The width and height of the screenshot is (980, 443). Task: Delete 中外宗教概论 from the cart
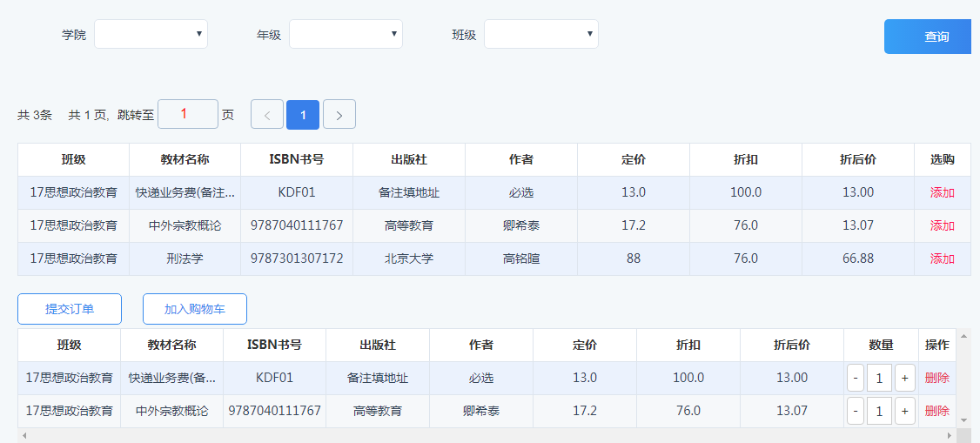pos(936,411)
